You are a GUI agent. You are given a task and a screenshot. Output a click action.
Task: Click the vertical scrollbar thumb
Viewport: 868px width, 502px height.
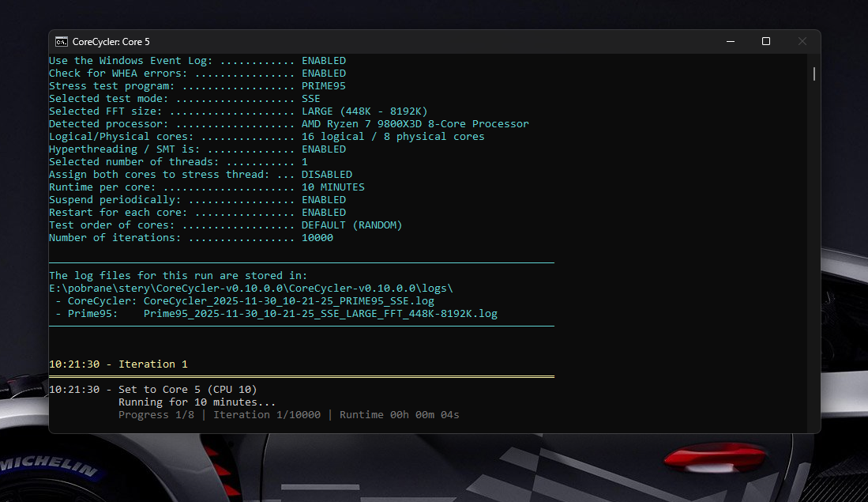tap(814, 74)
